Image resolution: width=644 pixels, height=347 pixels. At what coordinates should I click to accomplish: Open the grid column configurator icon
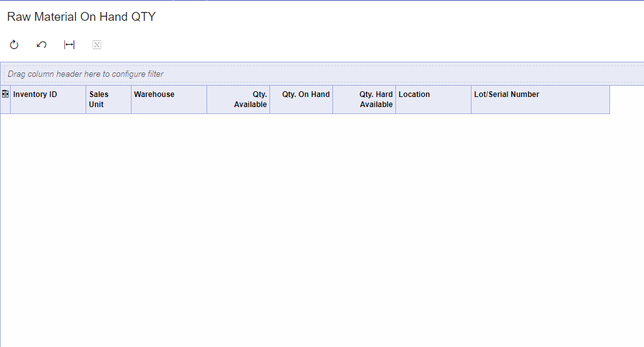5,94
